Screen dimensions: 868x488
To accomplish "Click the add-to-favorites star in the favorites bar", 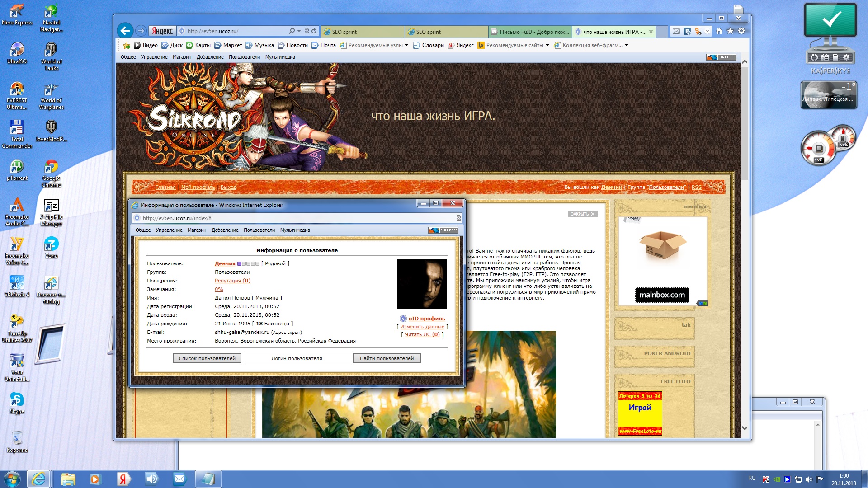I will click(x=127, y=45).
